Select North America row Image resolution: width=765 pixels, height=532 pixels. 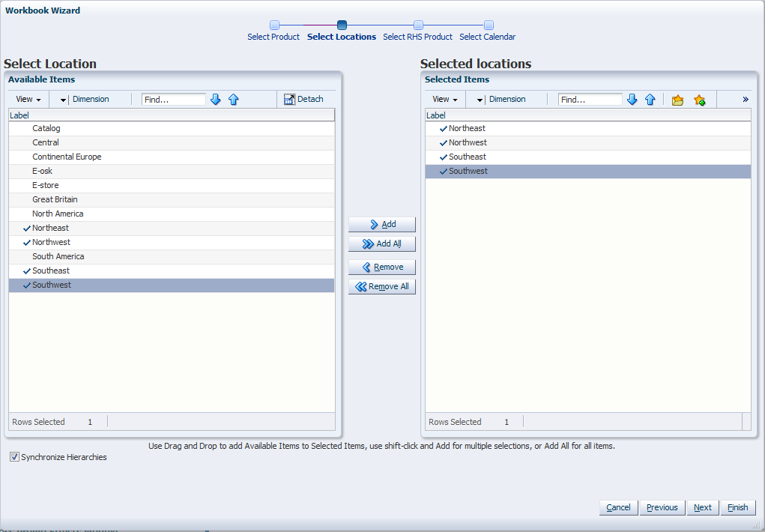pos(172,214)
